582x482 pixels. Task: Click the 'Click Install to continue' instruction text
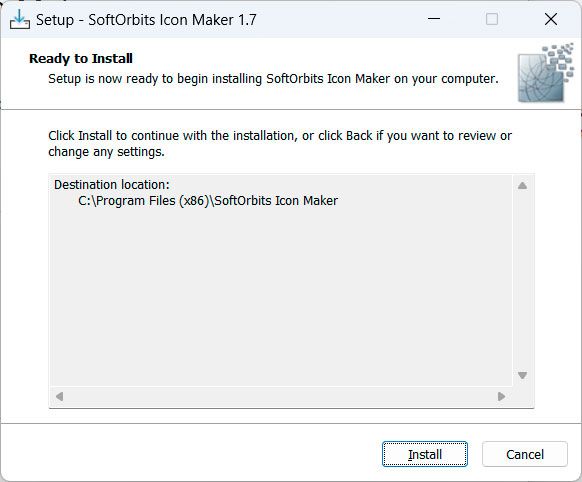pos(280,144)
